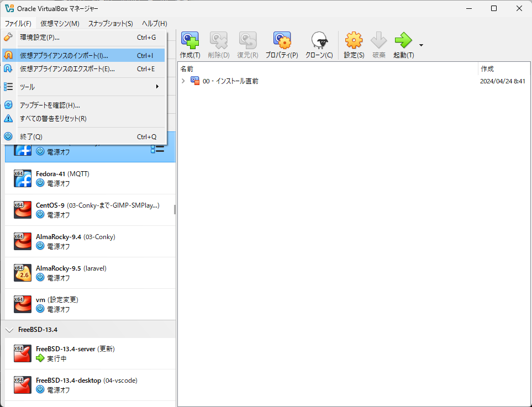Open the selected VM's tools list button
The height and width of the screenshot is (407, 532).
(157, 149)
